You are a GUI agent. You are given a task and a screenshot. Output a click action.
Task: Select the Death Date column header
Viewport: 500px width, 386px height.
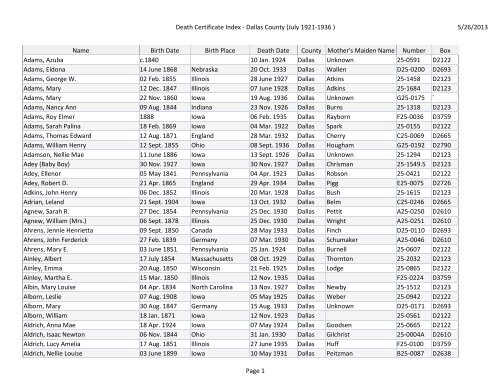click(x=273, y=50)
